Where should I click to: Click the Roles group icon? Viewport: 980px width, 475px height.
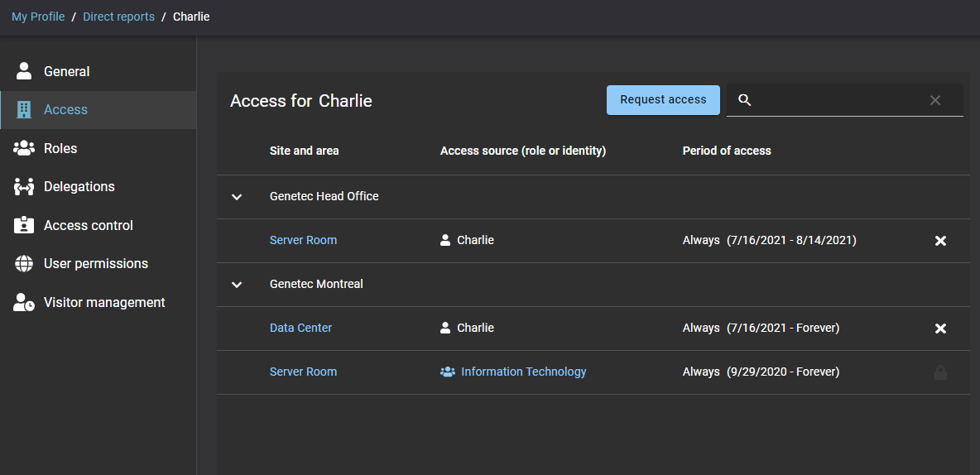pos(24,148)
